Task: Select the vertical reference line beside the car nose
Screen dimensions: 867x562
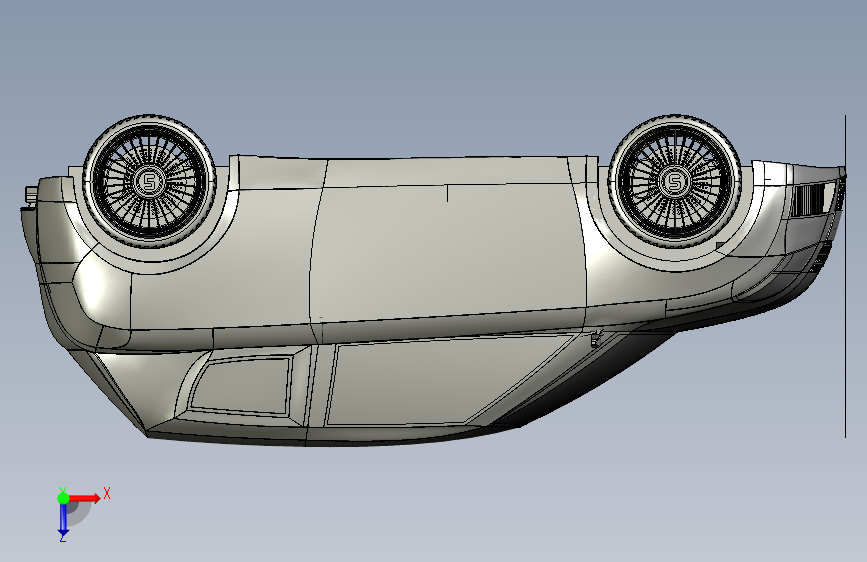Action: click(x=845, y=277)
